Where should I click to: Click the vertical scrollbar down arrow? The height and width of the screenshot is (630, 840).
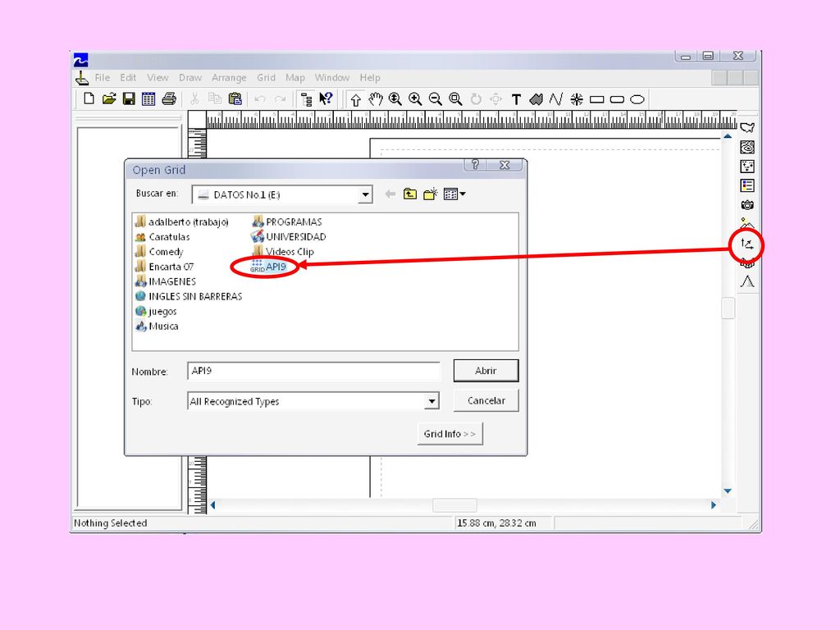coord(728,491)
